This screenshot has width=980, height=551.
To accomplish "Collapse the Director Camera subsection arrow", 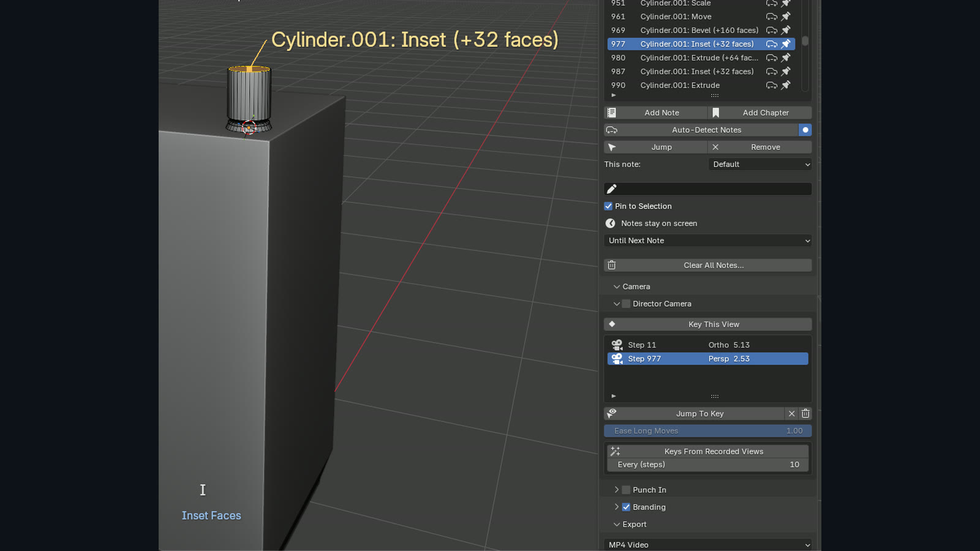I will tap(617, 304).
